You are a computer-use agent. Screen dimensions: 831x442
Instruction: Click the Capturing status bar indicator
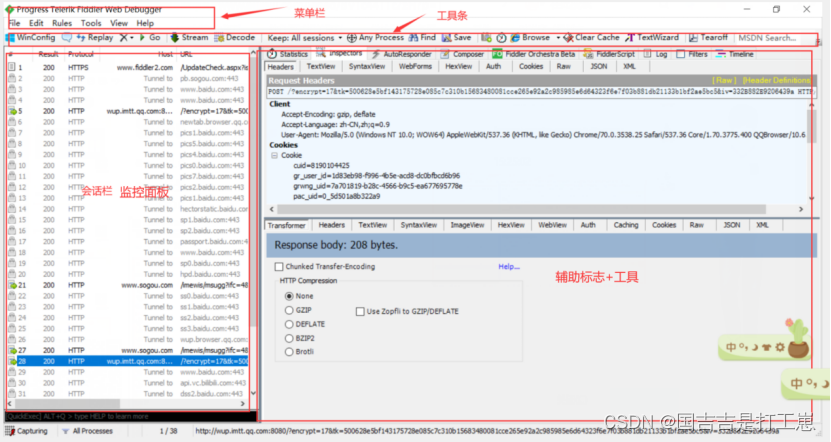(x=26, y=431)
